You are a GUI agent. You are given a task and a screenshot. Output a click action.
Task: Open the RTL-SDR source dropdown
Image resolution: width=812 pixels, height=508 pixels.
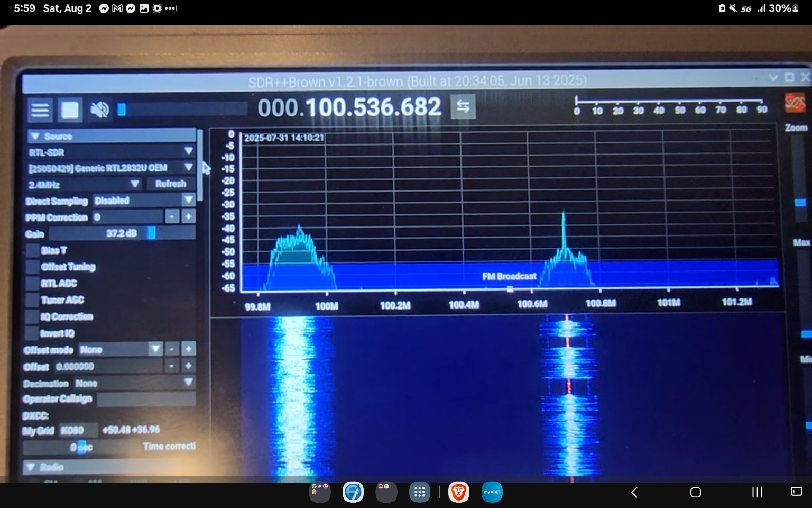coord(112,152)
